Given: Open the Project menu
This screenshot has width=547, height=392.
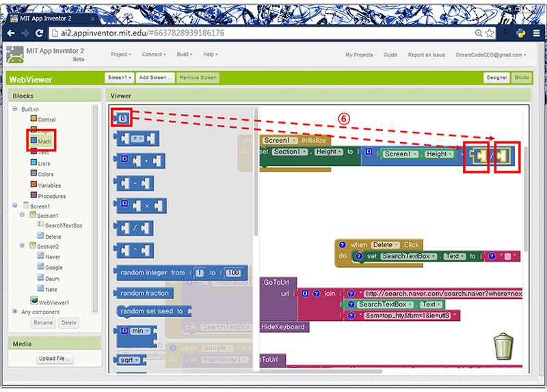Looking at the screenshot, I should (x=121, y=55).
